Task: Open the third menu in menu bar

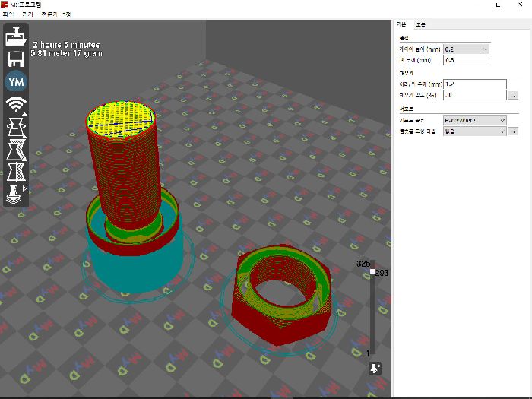Action: coord(56,14)
